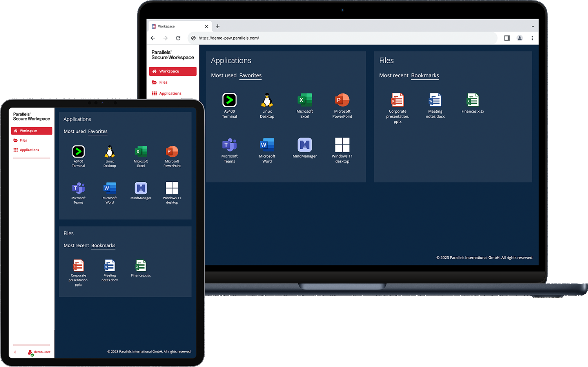Go forward in the laptop browser
This screenshot has height=367, width=588.
(x=165, y=38)
